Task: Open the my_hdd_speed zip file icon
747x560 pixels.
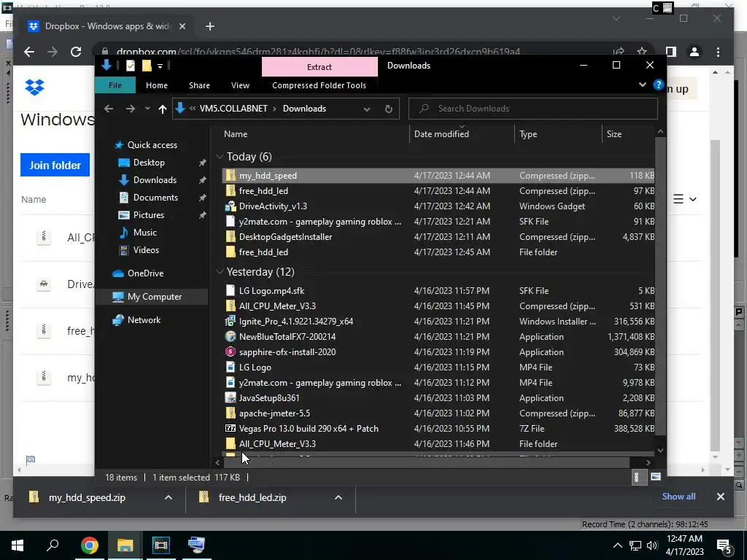Action: pyautogui.click(x=231, y=175)
